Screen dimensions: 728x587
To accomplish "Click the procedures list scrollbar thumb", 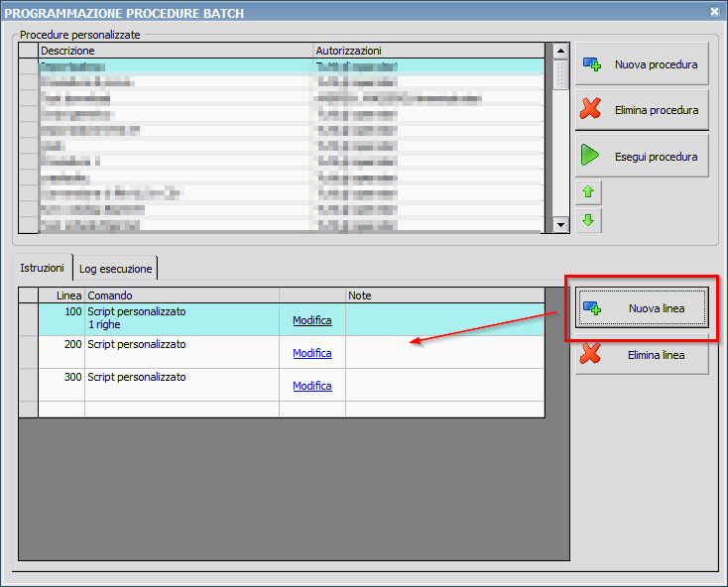I will (x=560, y=74).
